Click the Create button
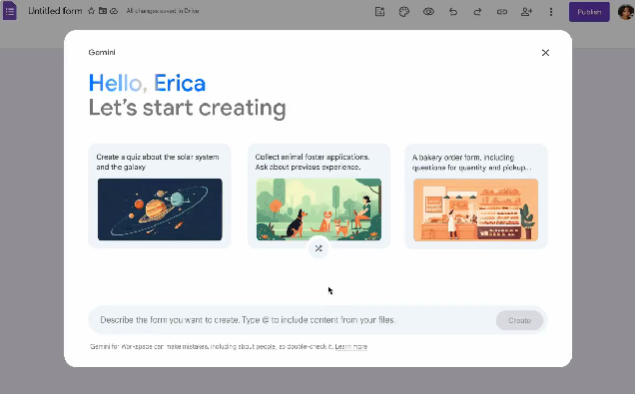Viewport: 635px width, 394px height. (x=520, y=320)
